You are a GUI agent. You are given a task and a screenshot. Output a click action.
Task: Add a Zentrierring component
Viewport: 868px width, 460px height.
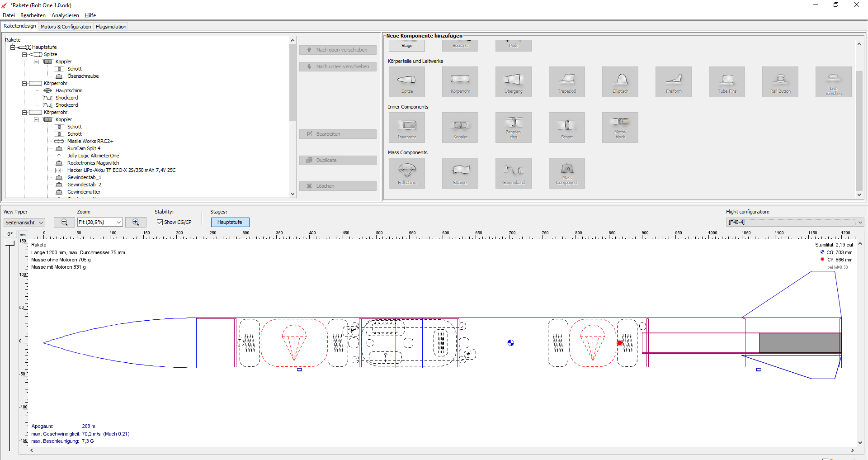[513, 128]
